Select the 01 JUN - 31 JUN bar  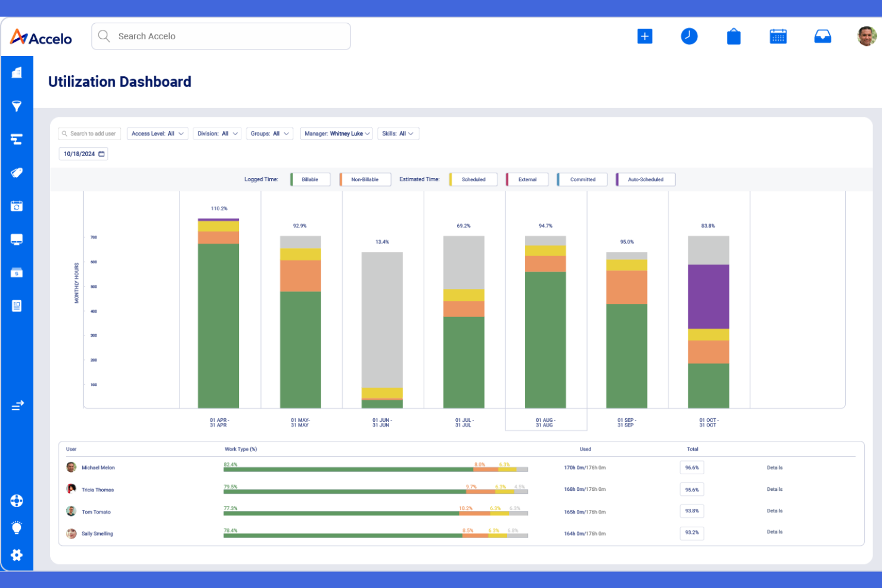pyautogui.click(x=382, y=330)
